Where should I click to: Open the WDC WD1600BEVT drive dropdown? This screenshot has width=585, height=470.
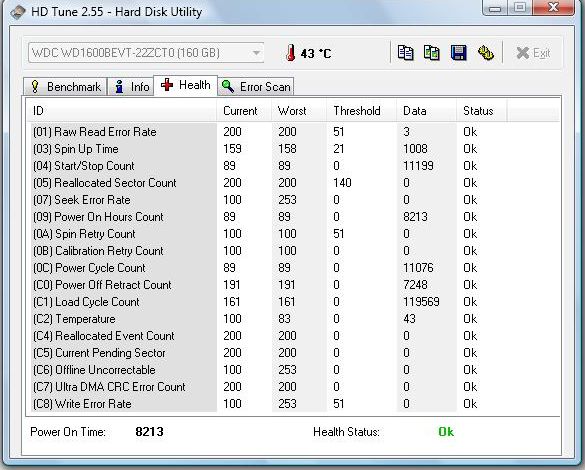pos(146,53)
